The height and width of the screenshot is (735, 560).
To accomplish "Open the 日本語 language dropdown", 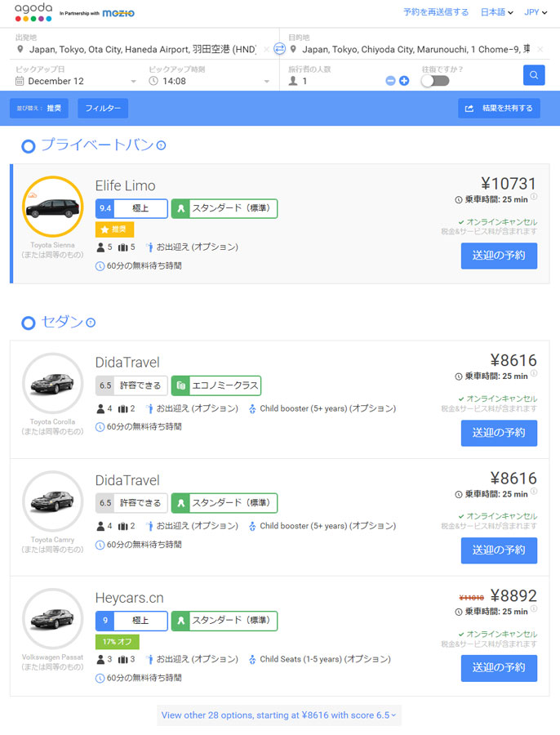I will click(497, 12).
